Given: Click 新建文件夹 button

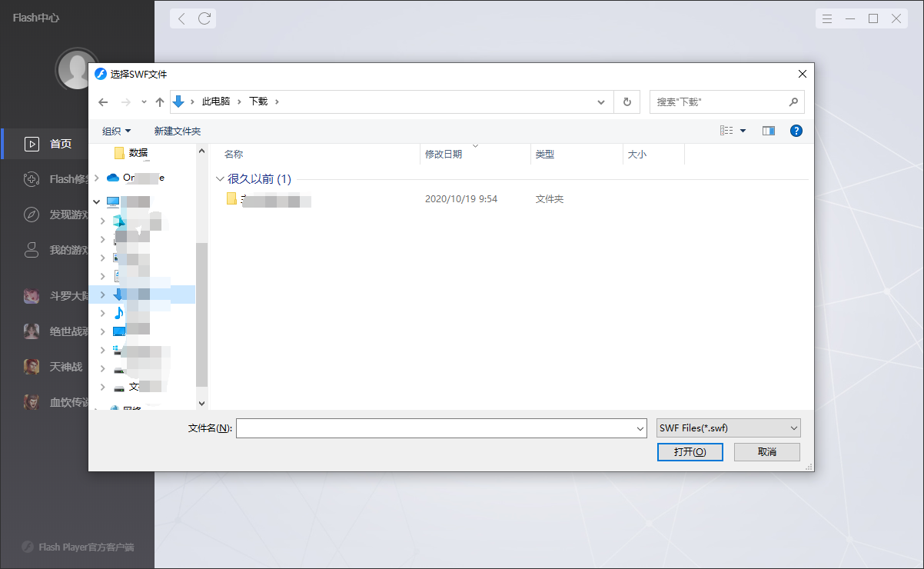Looking at the screenshot, I should point(178,131).
